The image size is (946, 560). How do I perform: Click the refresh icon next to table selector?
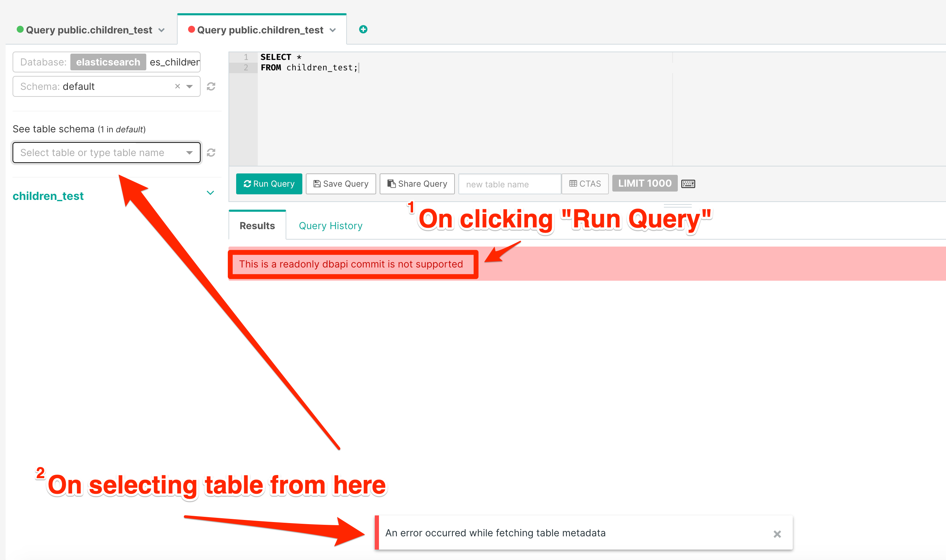pos(211,153)
